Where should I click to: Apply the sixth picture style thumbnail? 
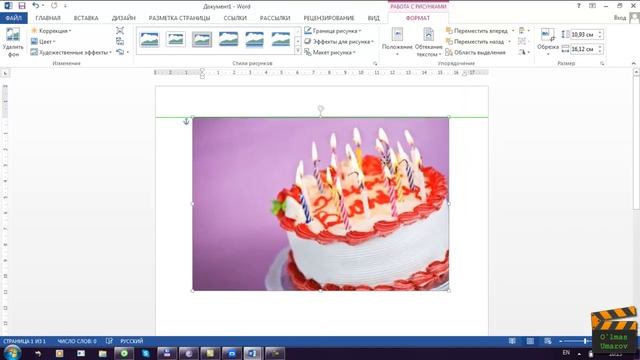tap(281, 40)
